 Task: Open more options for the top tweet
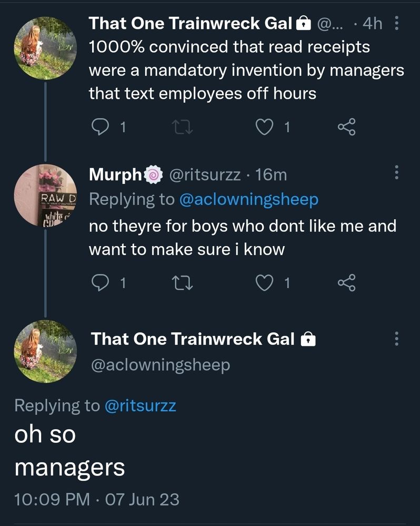pos(396,23)
